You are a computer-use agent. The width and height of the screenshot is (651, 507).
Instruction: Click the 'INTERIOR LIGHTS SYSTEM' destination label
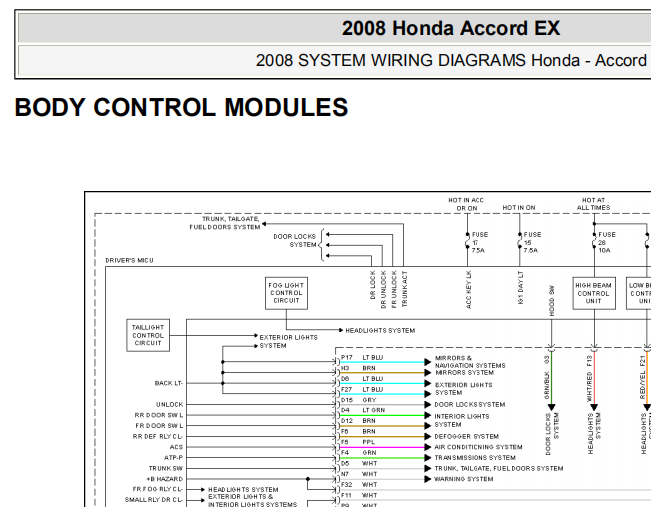pos(462,420)
